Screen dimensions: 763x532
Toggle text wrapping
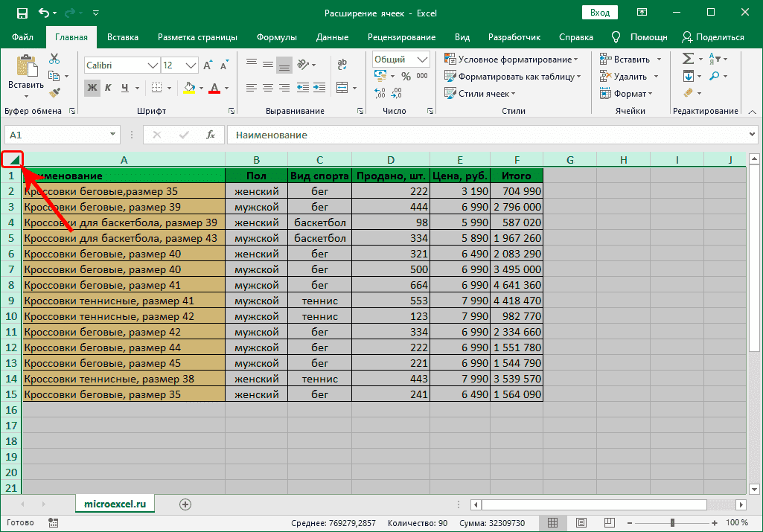point(342,64)
